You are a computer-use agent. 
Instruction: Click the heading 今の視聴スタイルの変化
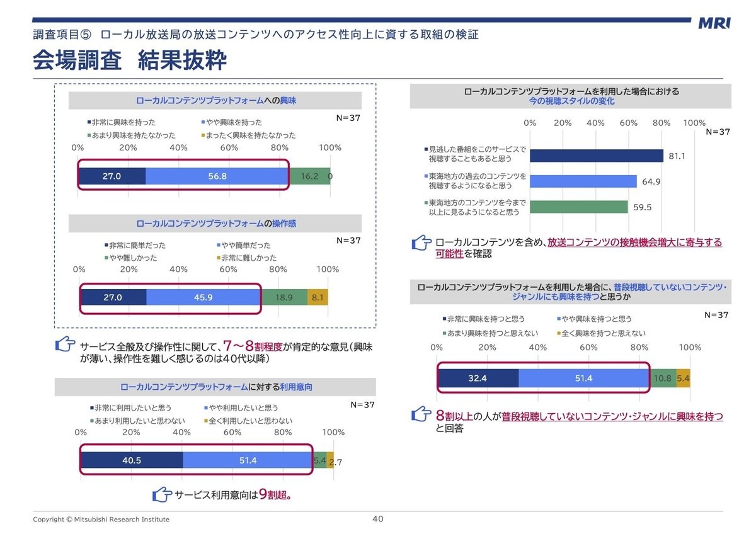(571, 101)
